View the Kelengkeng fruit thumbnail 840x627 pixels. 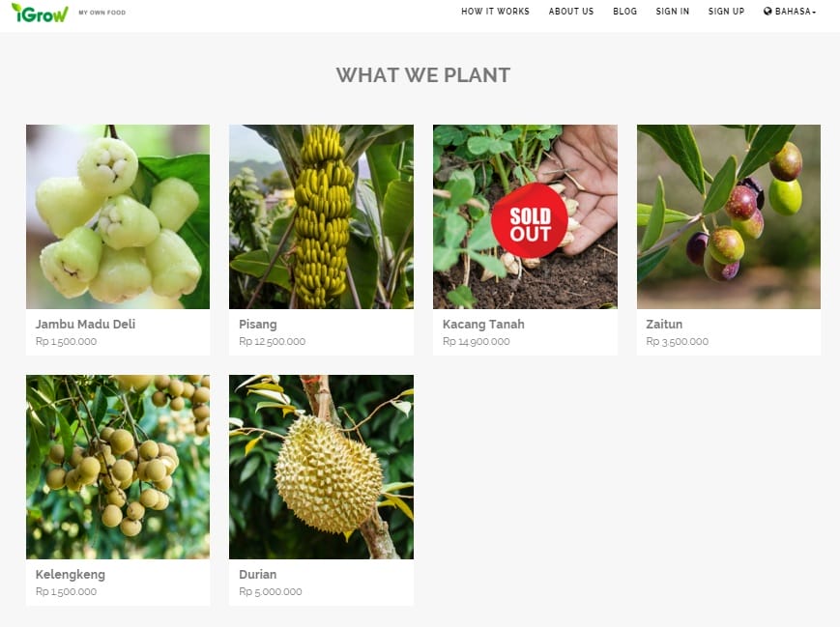point(118,467)
